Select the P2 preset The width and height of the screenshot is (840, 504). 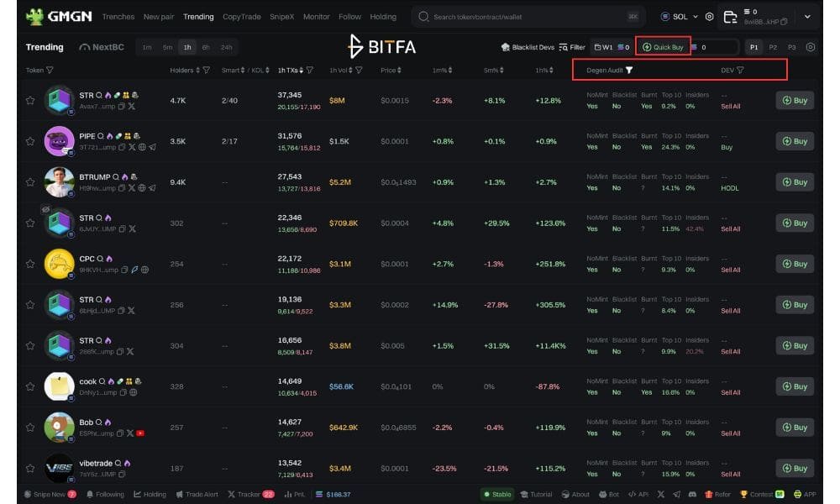click(773, 47)
